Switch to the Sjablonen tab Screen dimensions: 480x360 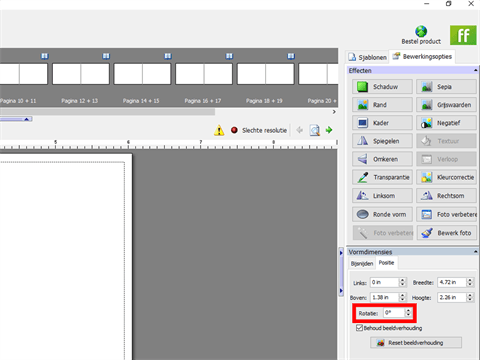click(368, 57)
